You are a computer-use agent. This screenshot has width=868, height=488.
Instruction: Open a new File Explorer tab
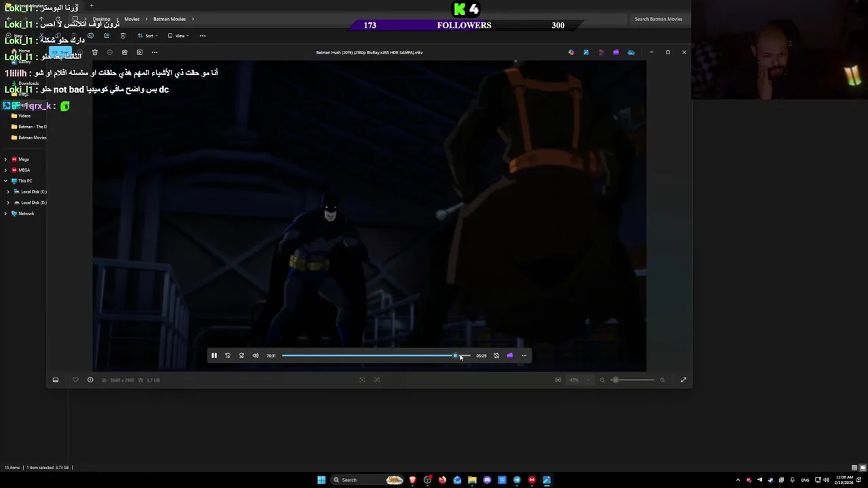[x=92, y=6]
